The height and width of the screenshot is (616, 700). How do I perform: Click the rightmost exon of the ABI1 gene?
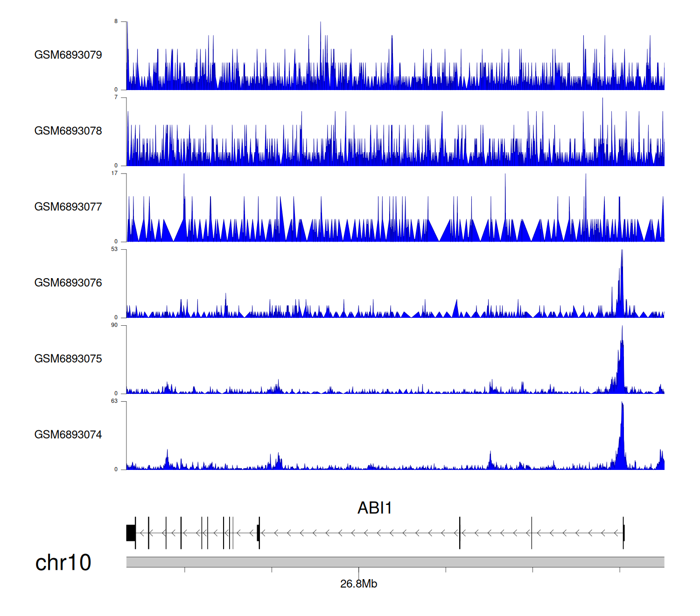click(x=623, y=533)
